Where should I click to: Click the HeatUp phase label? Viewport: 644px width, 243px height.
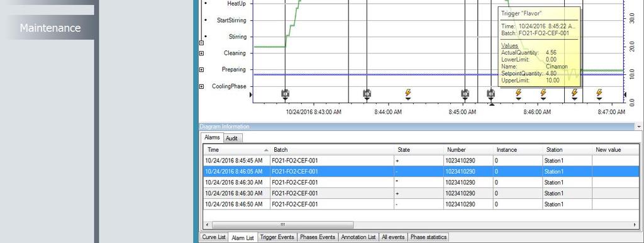pyautogui.click(x=236, y=3)
